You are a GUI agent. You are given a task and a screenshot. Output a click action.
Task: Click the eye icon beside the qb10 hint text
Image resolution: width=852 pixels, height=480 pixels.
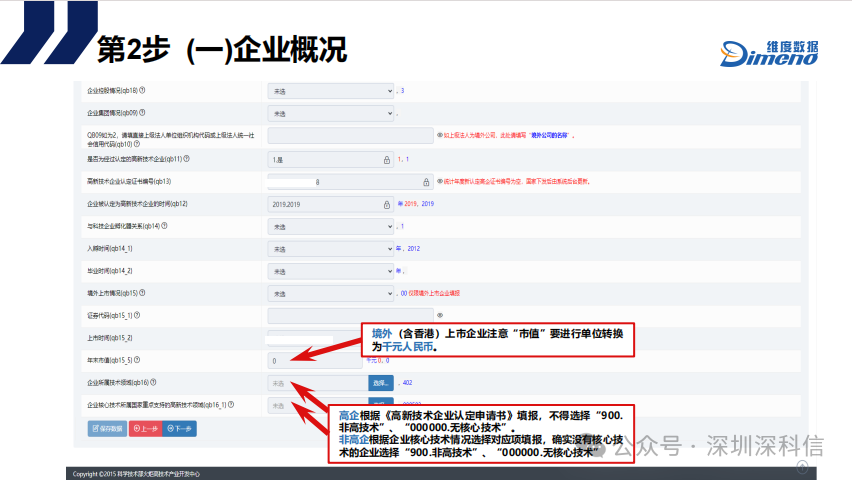(440, 135)
